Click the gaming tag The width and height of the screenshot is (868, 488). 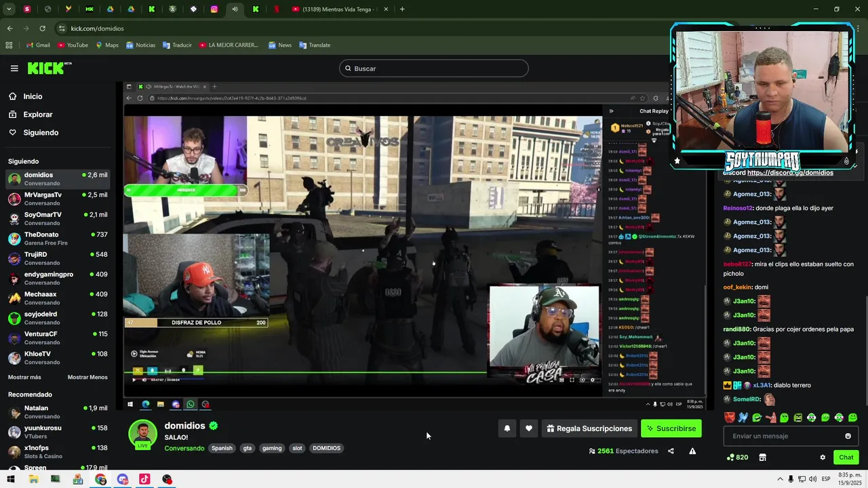[272, 449]
